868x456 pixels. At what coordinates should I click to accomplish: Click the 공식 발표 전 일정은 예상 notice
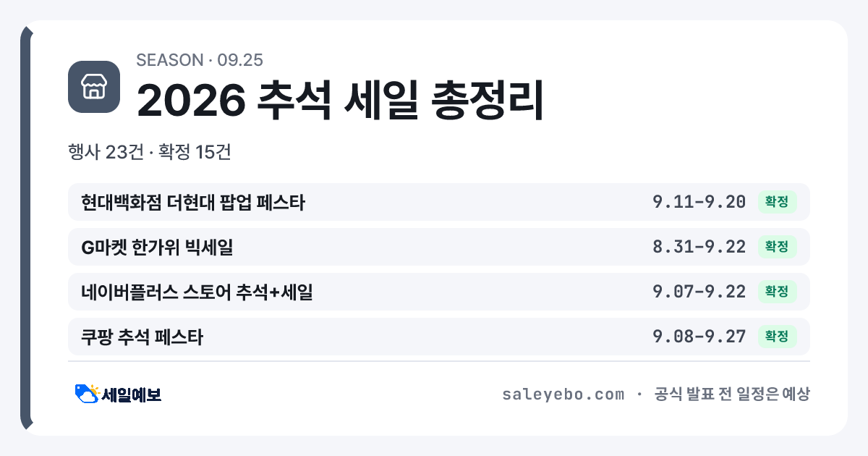pos(732,394)
